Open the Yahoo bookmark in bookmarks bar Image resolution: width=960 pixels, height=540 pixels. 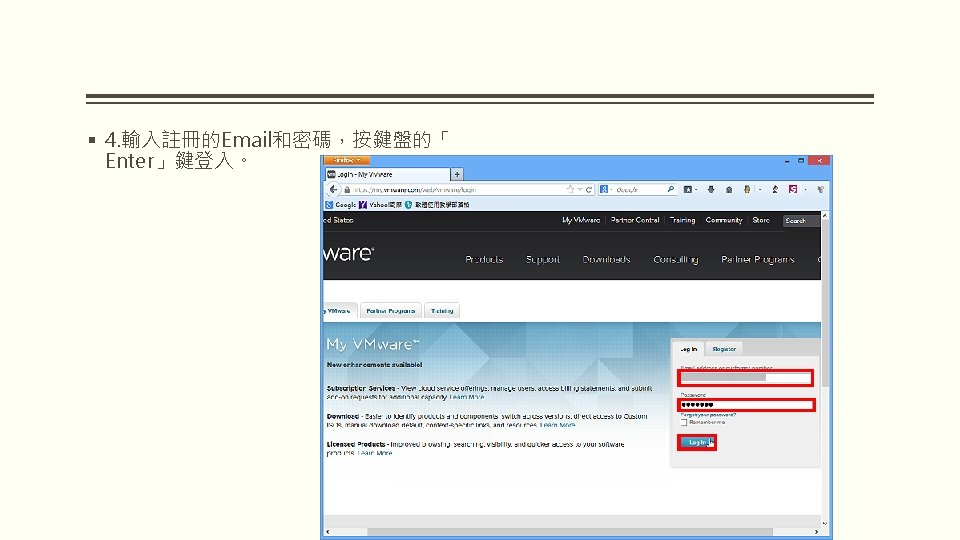pos(380,205)
